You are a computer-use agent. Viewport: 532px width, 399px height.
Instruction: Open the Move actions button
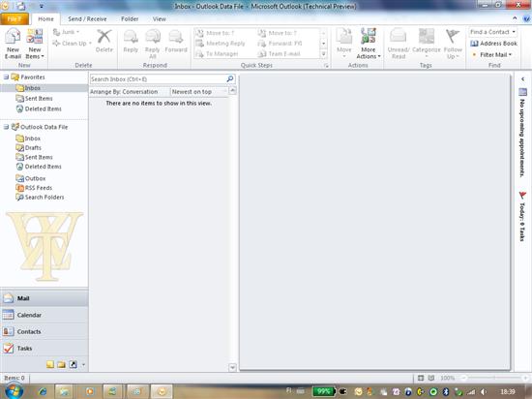343,44
